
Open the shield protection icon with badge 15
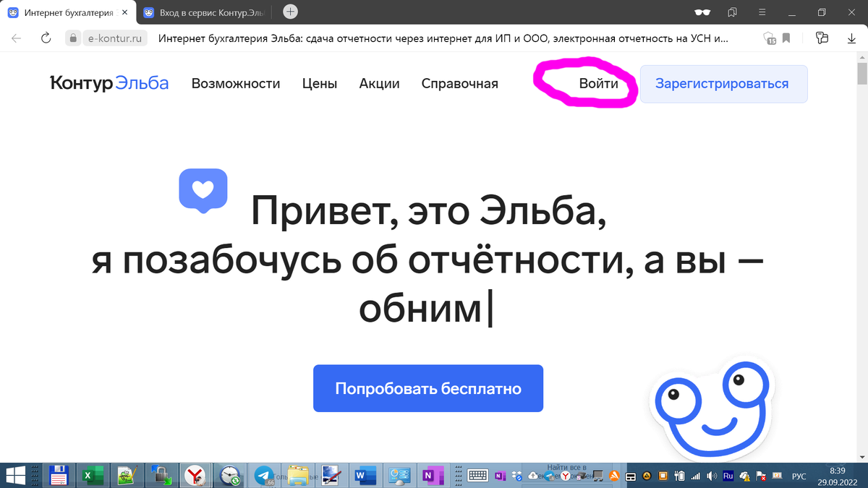tap(770, 38)
